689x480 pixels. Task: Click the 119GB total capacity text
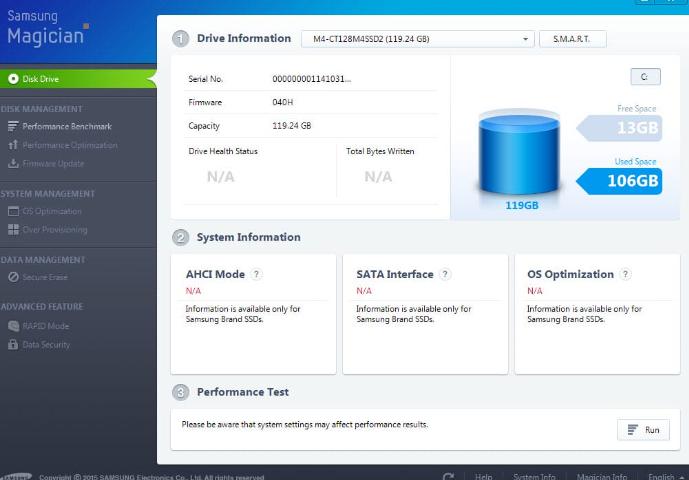(522, 205)
